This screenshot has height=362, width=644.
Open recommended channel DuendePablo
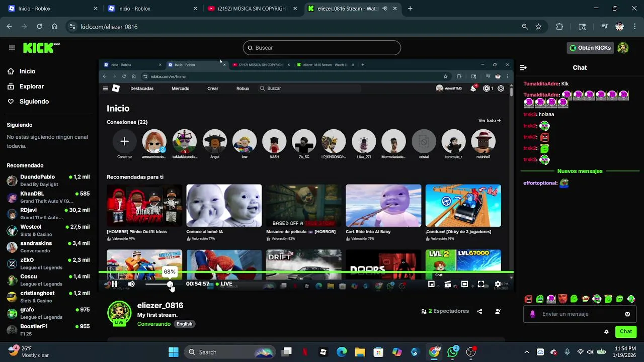(48, 180)
